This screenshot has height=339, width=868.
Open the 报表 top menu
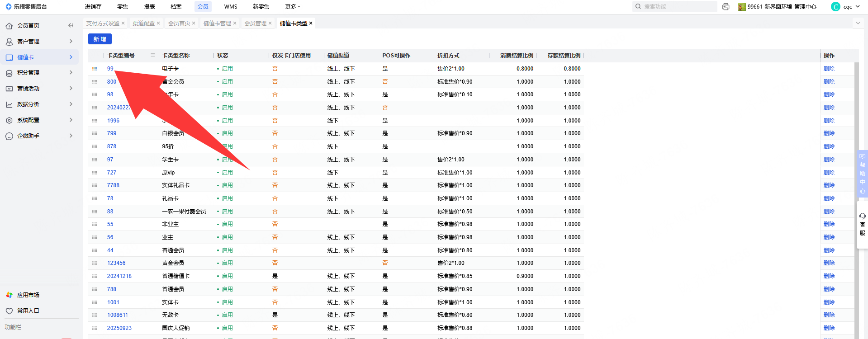click(x=149, y=7)
